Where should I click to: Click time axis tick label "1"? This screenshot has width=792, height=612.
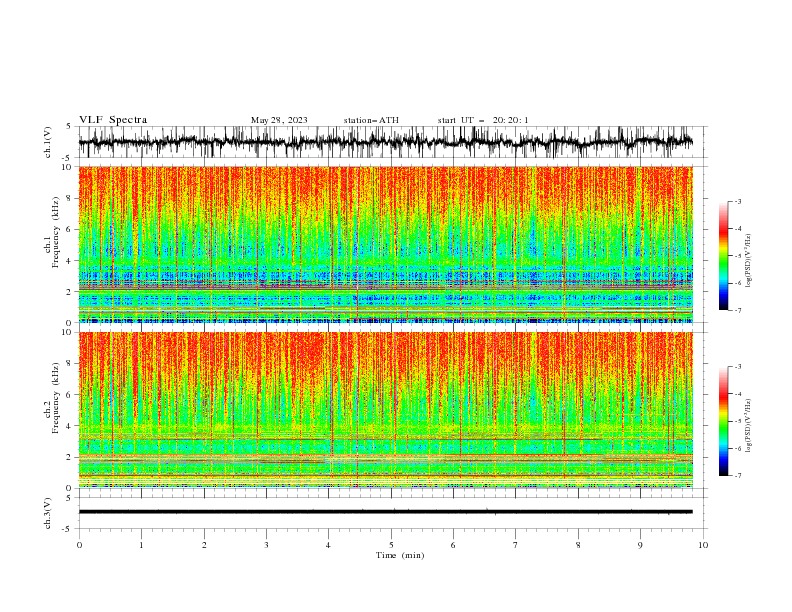tap(141, 545)
